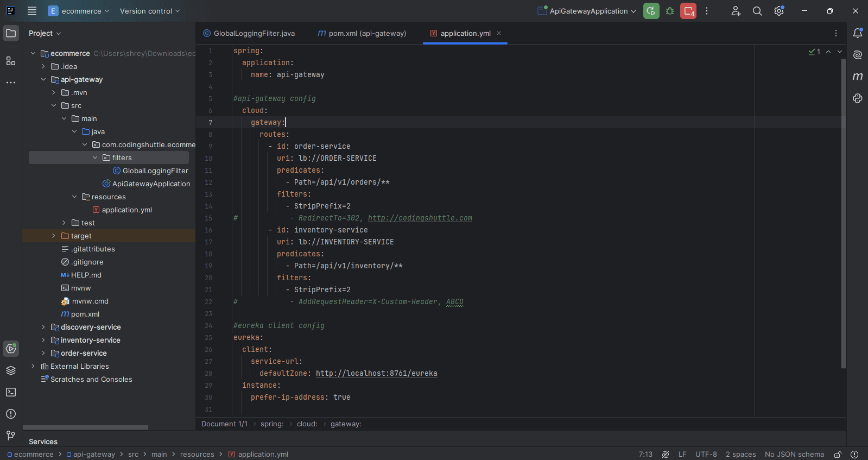This screenshot has width=868, height=460.
Task: Expand the target folder
Action: point(54,236)
